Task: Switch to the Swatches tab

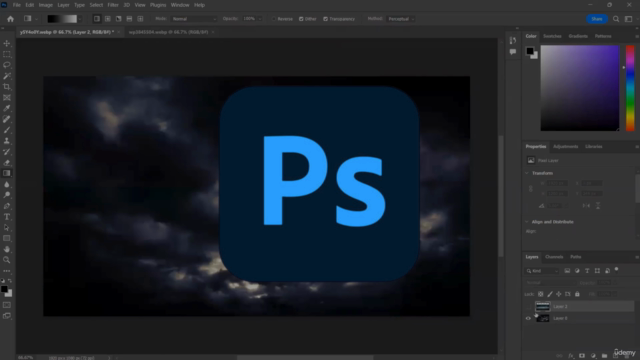Action: [552, 36]
